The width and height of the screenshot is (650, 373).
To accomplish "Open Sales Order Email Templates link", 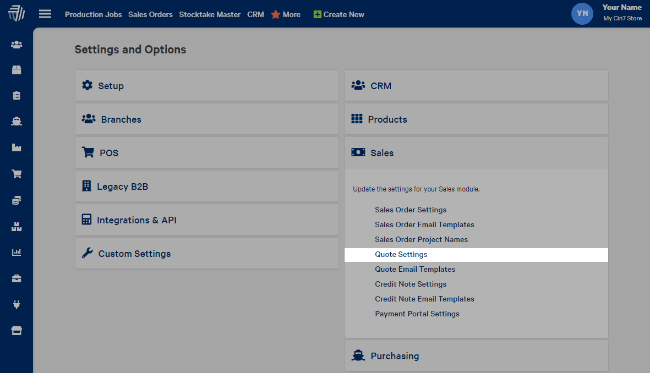I will (x=424, y=225).
